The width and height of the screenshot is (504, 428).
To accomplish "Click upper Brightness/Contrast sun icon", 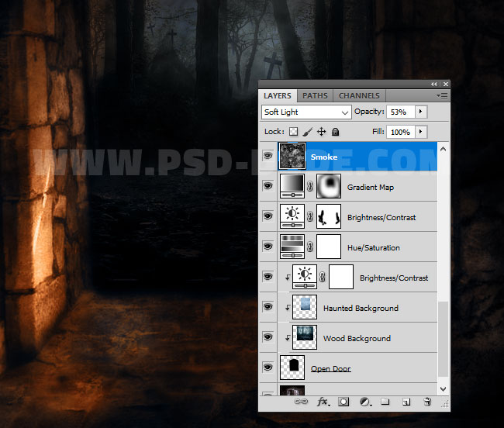I will tap(292, 216).
